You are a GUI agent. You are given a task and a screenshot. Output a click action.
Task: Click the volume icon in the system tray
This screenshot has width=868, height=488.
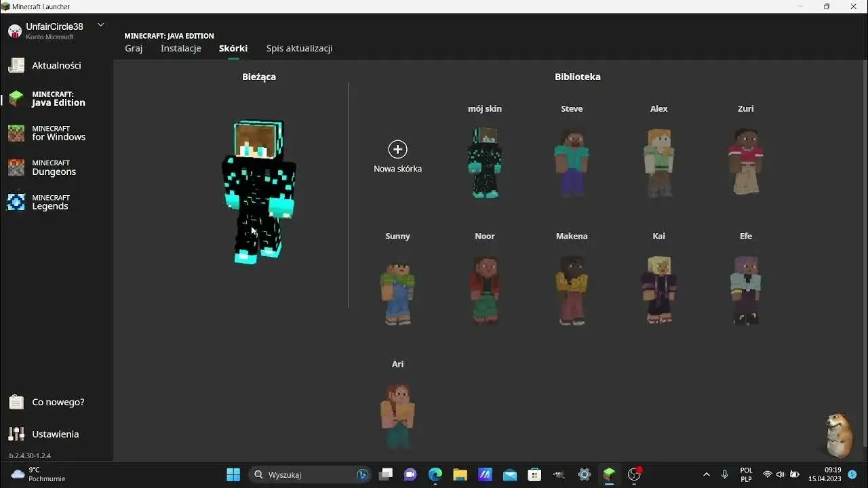pyautogui.click(x=781, y=474)
